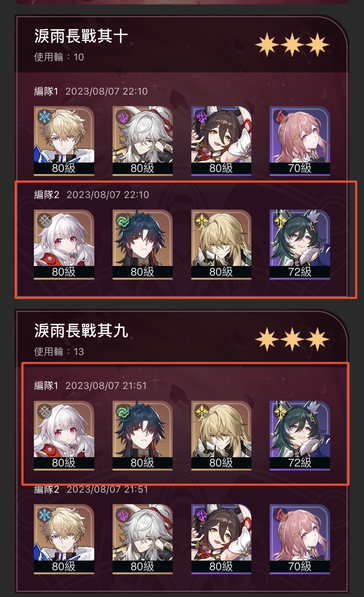364x597 pixels.
Task: Open Luocha portrait in 其十 編隊2
Action: pos(221,244)
